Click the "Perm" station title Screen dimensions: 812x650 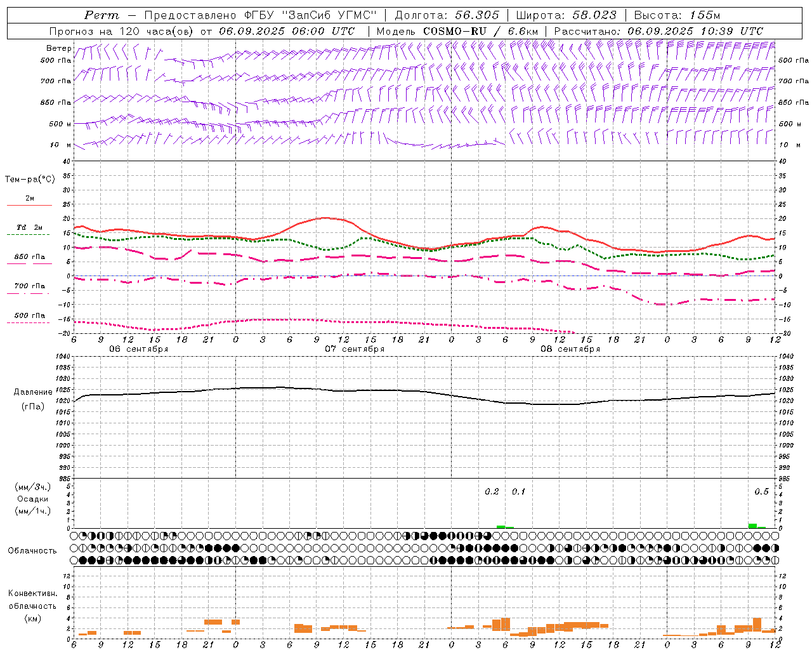coord(101,15)
